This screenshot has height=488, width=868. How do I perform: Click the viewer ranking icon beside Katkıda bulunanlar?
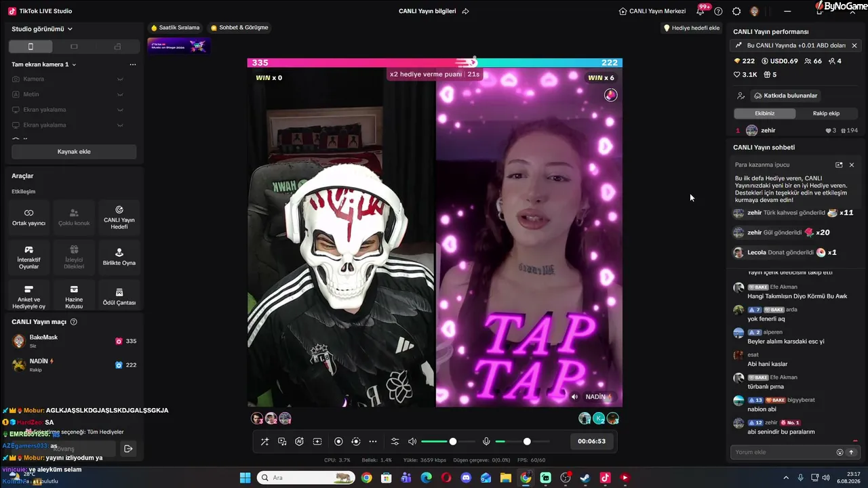[x=741, y=96]
